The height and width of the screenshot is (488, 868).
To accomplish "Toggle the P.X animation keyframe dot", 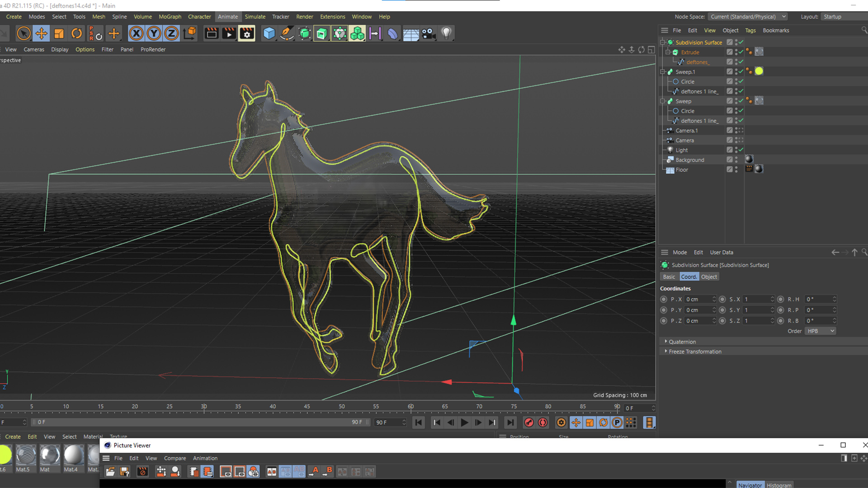I will [x=664, y=299].
